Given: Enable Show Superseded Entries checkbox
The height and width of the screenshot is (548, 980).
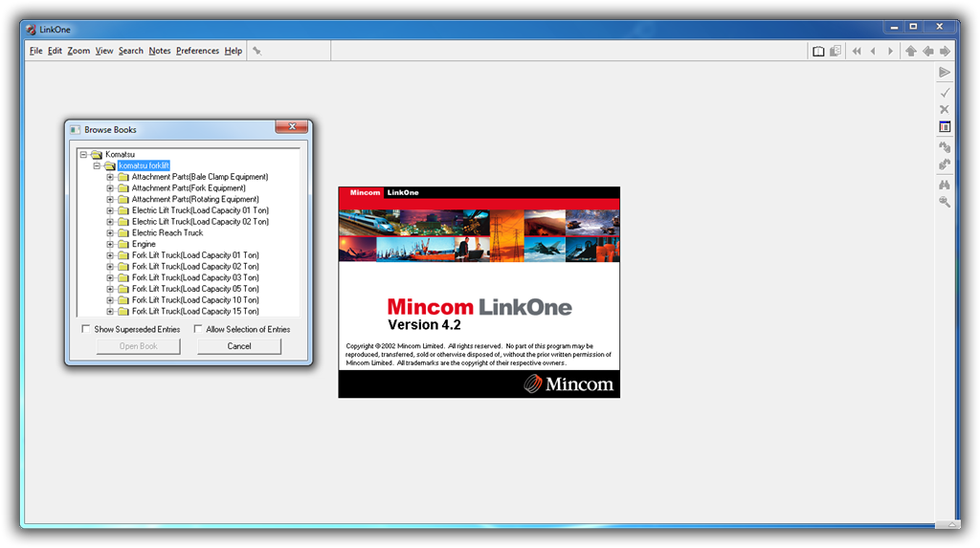Looking at the screenshot, I should click(85, 329).
